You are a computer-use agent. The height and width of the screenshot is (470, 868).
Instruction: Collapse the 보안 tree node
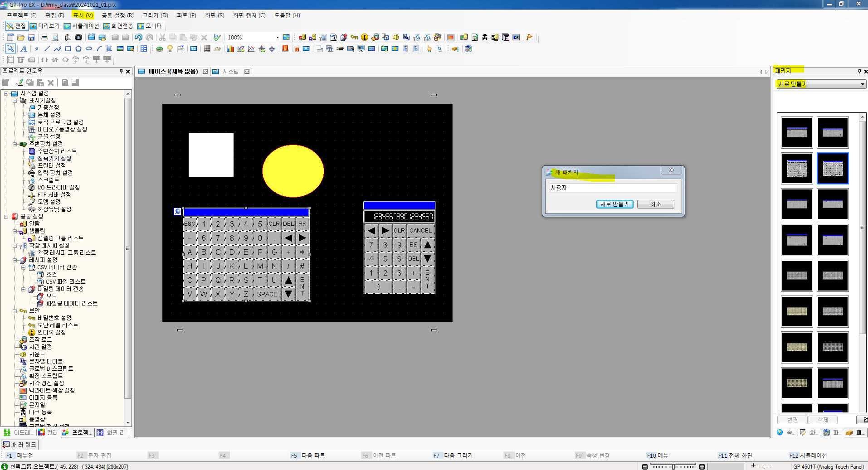15,311
